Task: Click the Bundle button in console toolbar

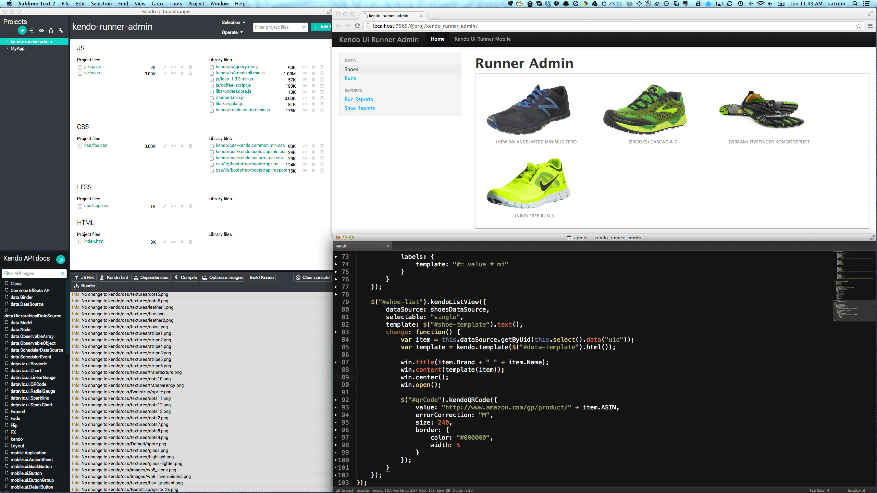Action: 84,286
